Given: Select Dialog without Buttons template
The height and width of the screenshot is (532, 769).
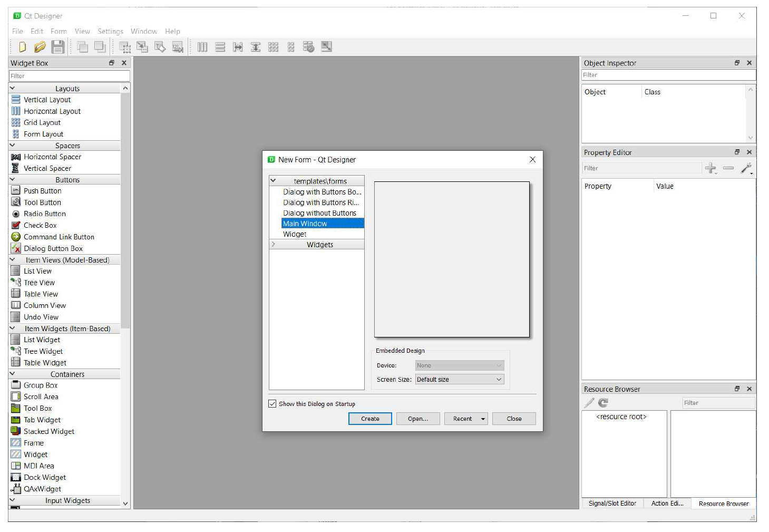Looking at the screenshot, I should [319, 213].
